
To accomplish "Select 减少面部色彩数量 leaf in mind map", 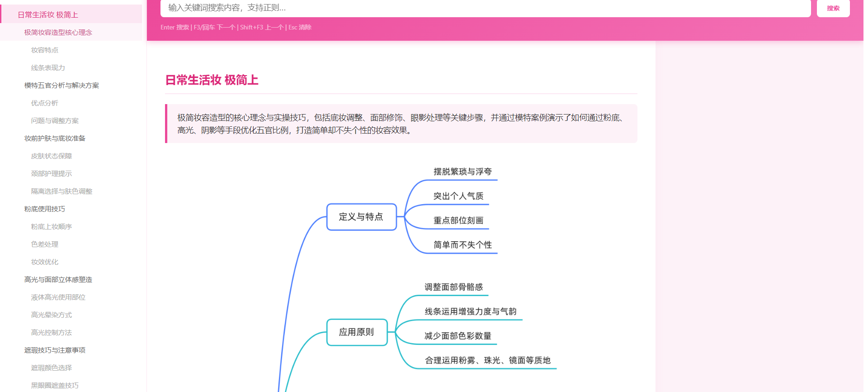I will (x=458, y=336).
